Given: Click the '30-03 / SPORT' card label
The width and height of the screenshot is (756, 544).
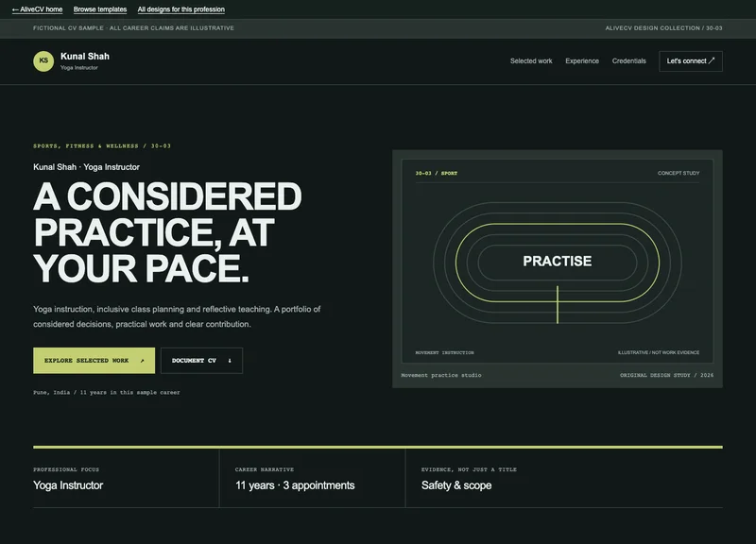Looking at the screenshot, I should [437, 173].
